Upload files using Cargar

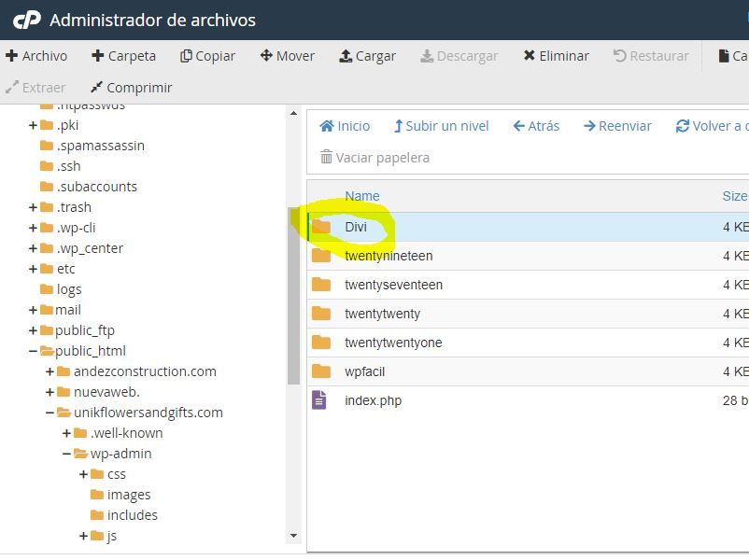point(367,56)
